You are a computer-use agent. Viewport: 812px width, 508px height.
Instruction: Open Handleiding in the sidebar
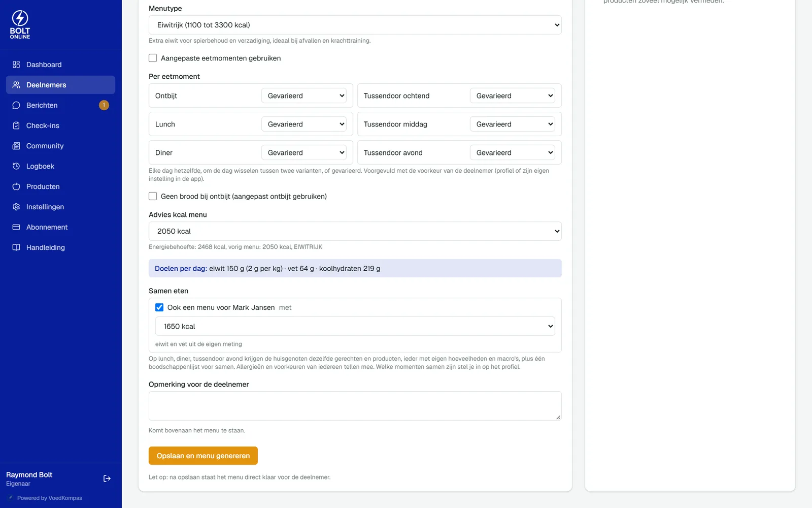[60, 247]
